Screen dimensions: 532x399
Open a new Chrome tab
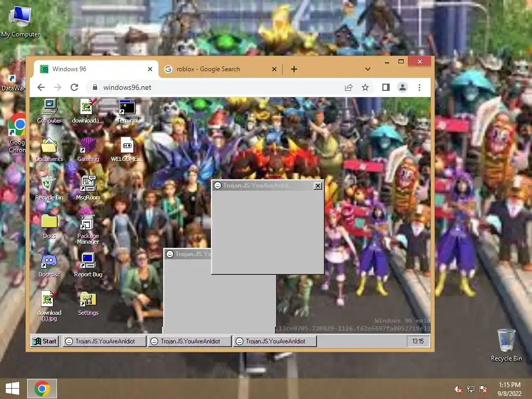click(x=294, y=69)
